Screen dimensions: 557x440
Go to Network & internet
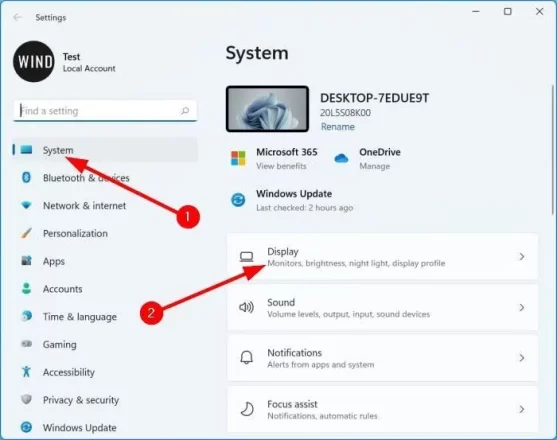pos(105,205)
